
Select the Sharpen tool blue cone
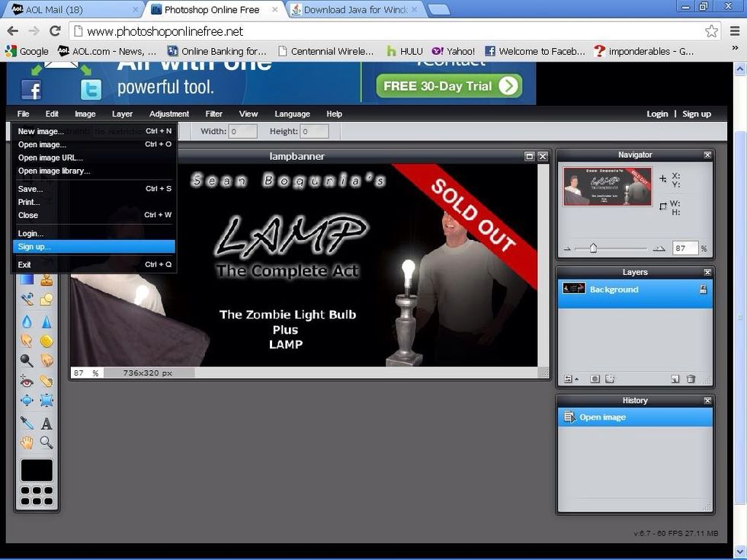coord(46,322)
